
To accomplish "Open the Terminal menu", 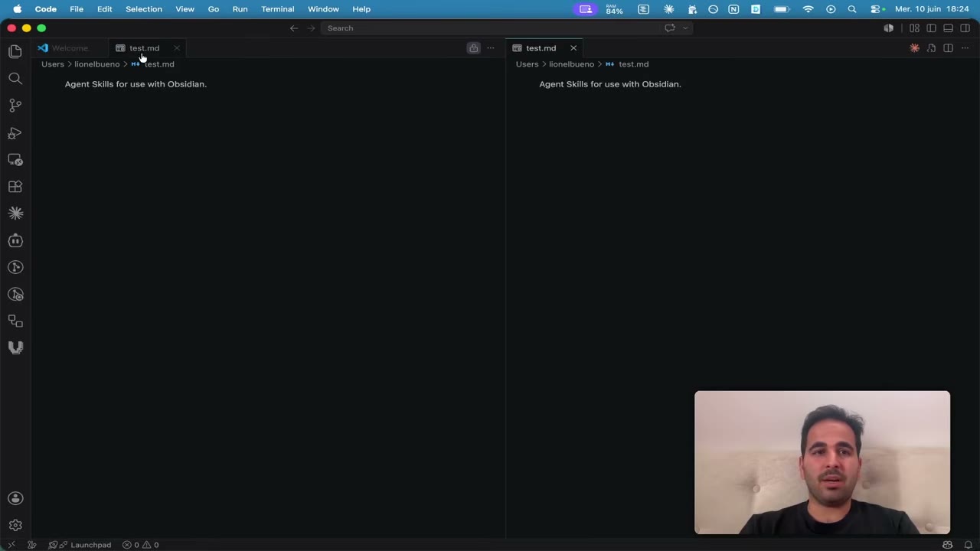I will (x=278, y=9).
